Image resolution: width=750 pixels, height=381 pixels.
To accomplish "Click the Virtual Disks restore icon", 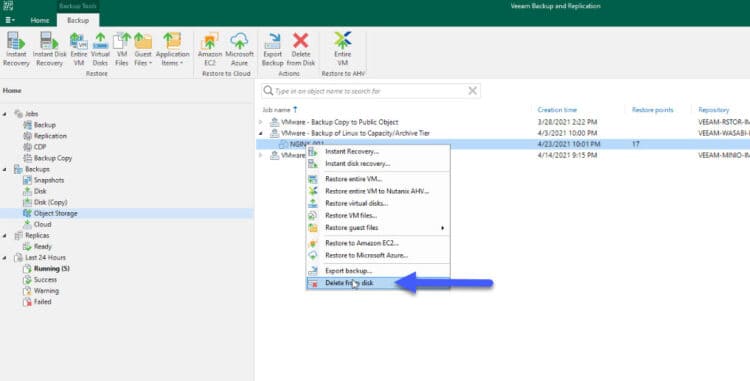I will (x=100, y=49).
